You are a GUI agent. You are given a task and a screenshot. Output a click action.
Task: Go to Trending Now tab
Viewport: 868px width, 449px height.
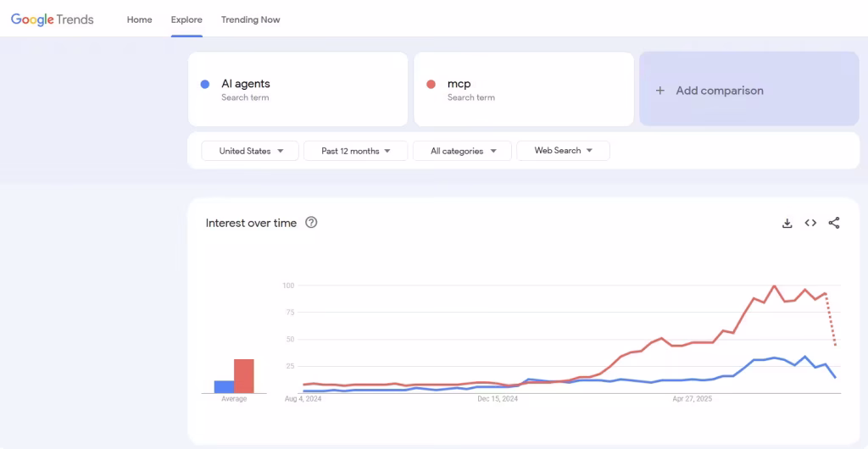(251, 19)
